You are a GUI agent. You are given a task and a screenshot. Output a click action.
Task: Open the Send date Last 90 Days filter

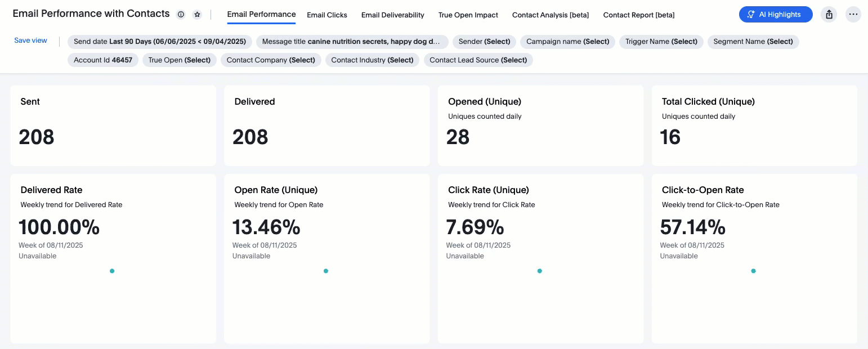pos(160,42)
